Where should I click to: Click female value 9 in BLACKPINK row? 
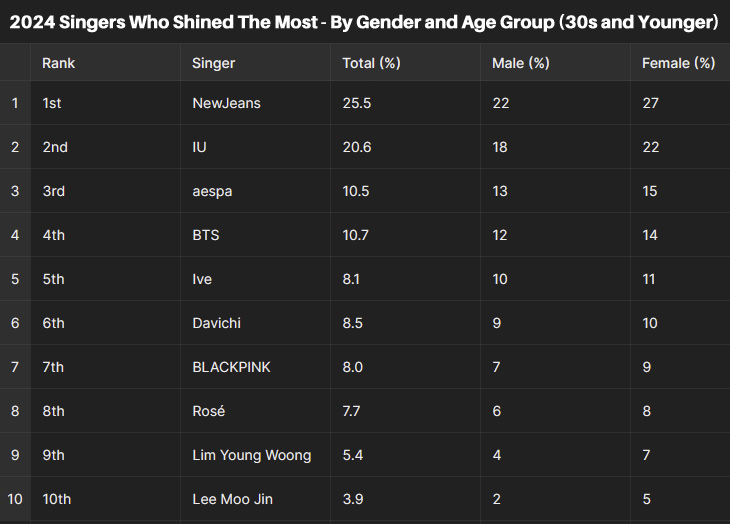pos(647,367)
